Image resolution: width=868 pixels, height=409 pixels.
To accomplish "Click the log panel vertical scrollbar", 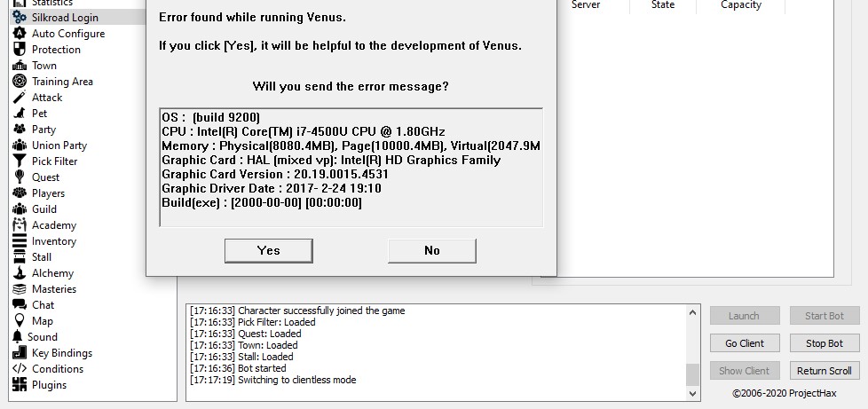I will click(x=693, y=352).
